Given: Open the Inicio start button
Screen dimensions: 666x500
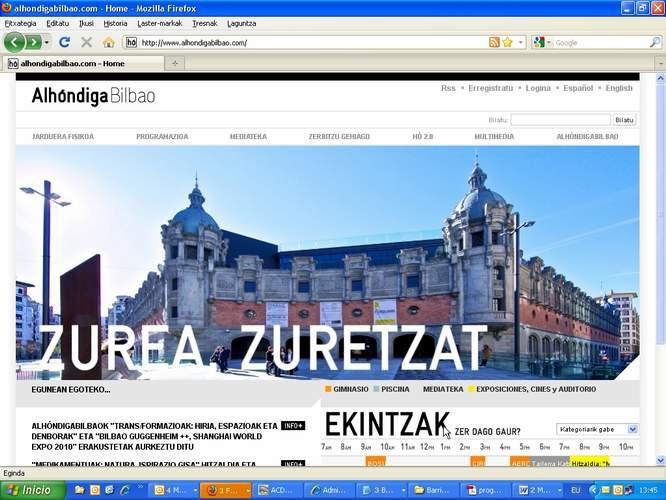Looking at the screenshot, I should point(33,490).
